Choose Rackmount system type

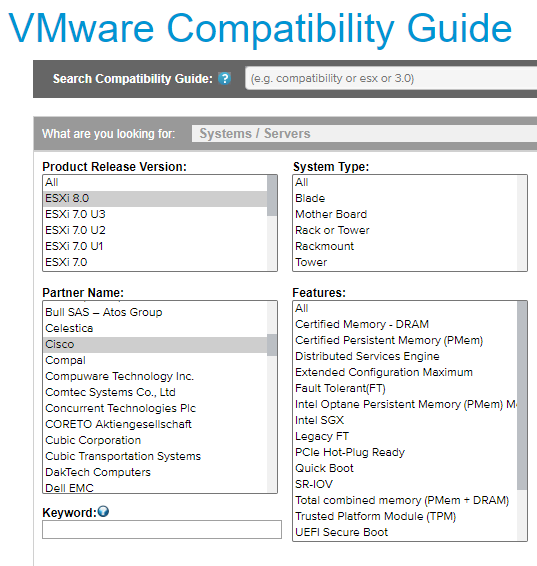405,246
